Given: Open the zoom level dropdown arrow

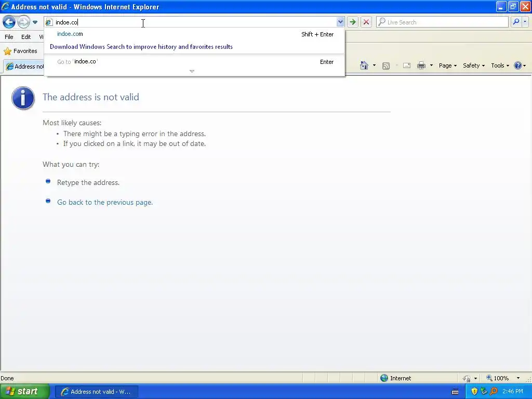Looking at the screenshot, I should tap(518, 378).
